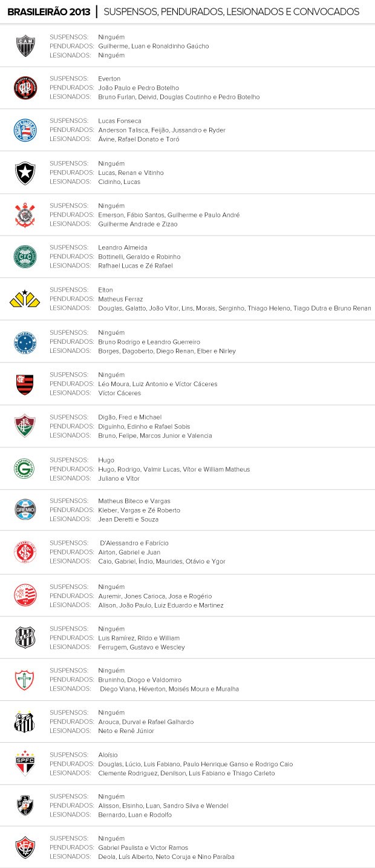Click the Brasileirão 2013 header title
Screen dimensions: 375x868
pos(49,12)
